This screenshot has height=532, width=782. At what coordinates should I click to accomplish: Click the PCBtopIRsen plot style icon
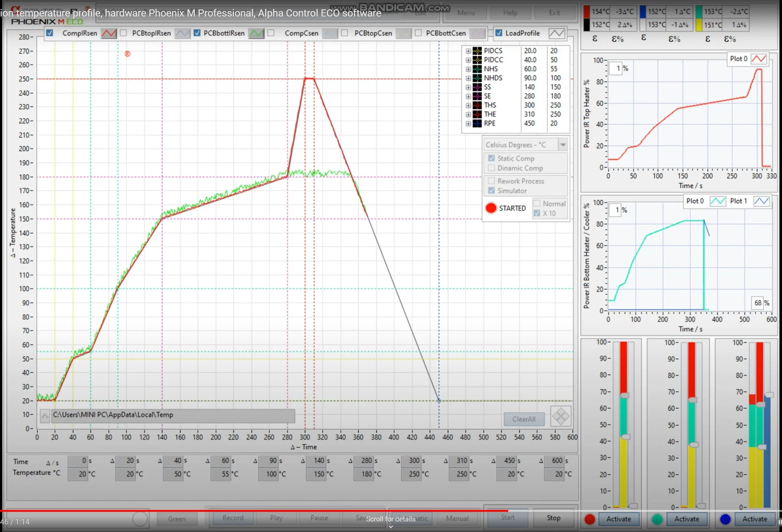pyautogui.click(x=182, y=33)
